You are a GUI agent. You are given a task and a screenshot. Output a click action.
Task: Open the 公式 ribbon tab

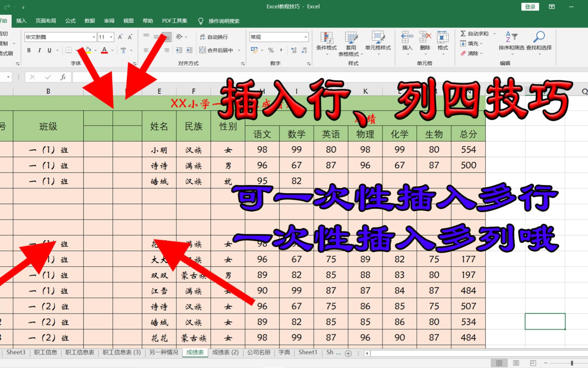(70, 21)
